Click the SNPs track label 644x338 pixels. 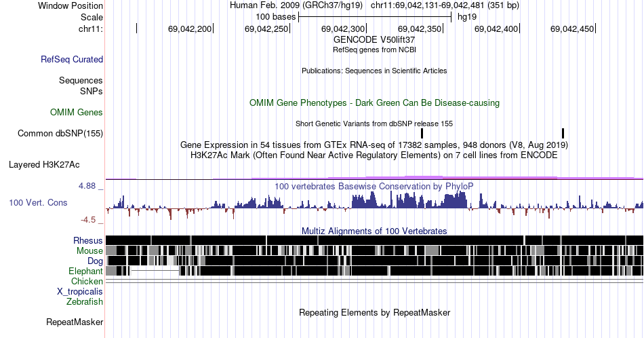(x=92, y=91)
